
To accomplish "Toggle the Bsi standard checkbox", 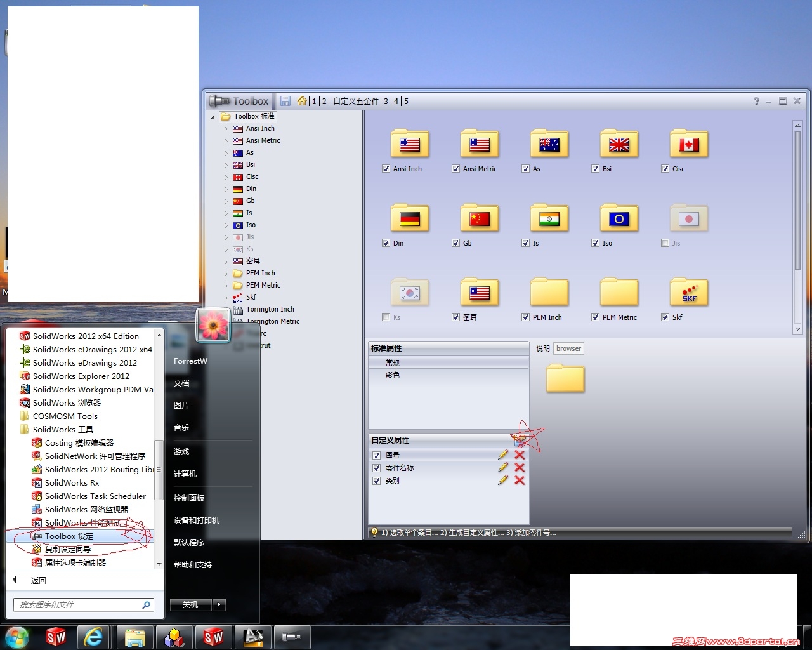I will click(x=595, y=169).
